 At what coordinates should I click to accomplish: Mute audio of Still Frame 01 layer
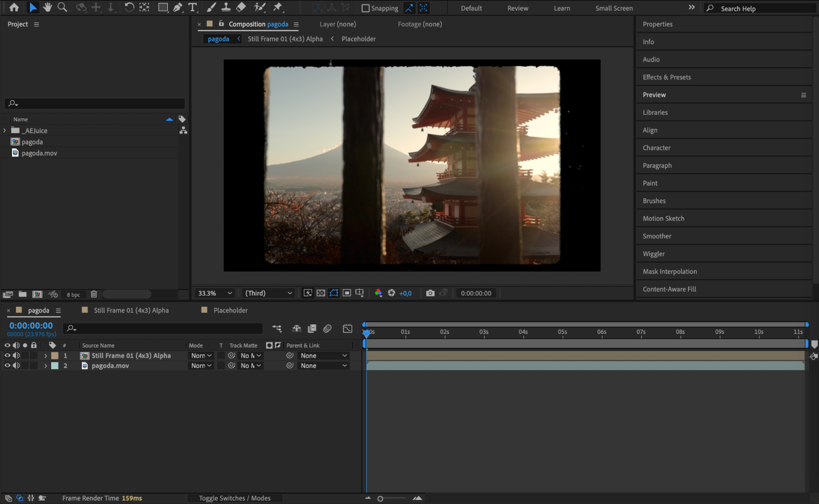(x=16, y=356)
